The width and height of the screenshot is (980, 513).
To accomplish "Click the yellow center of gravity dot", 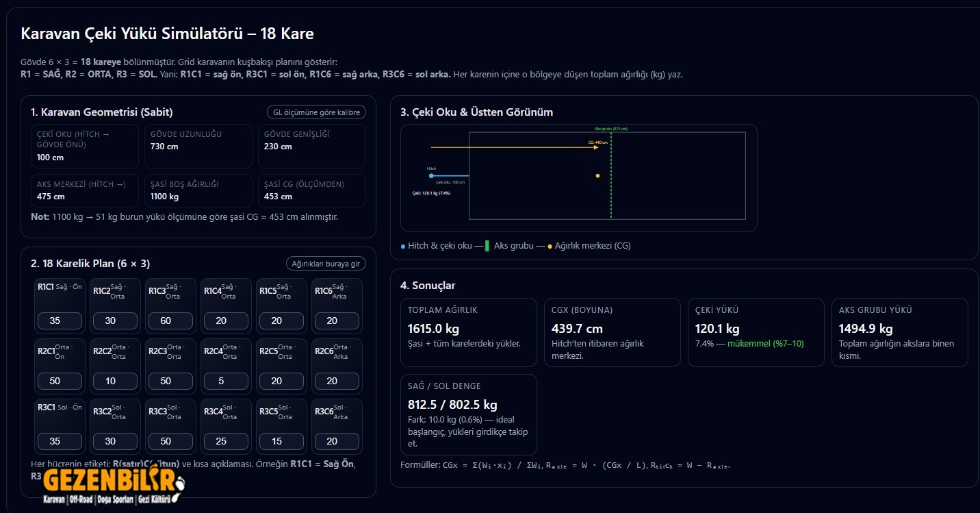I will tap(597, 176).
